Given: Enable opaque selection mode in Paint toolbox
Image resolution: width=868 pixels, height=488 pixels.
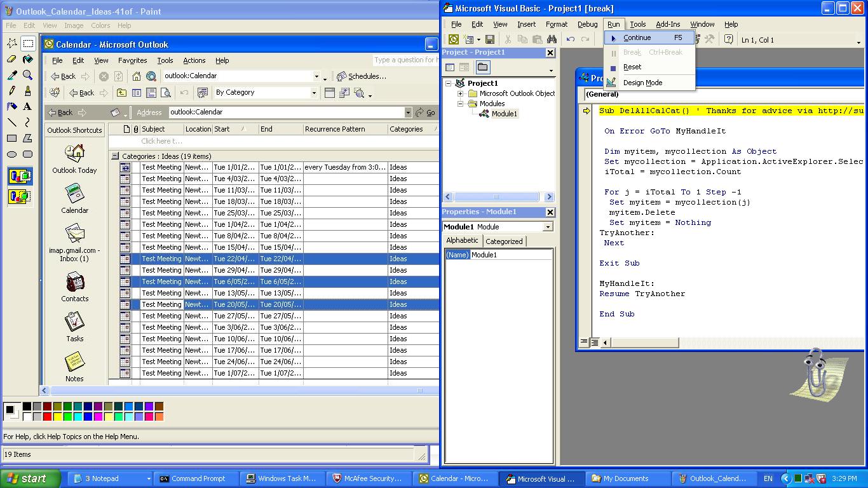Looking at the screenshot, I should coord(20,177).
